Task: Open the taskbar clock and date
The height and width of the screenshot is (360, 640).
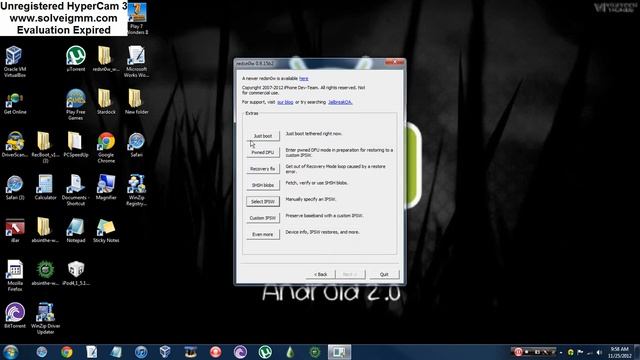Action: pos(619,352)
